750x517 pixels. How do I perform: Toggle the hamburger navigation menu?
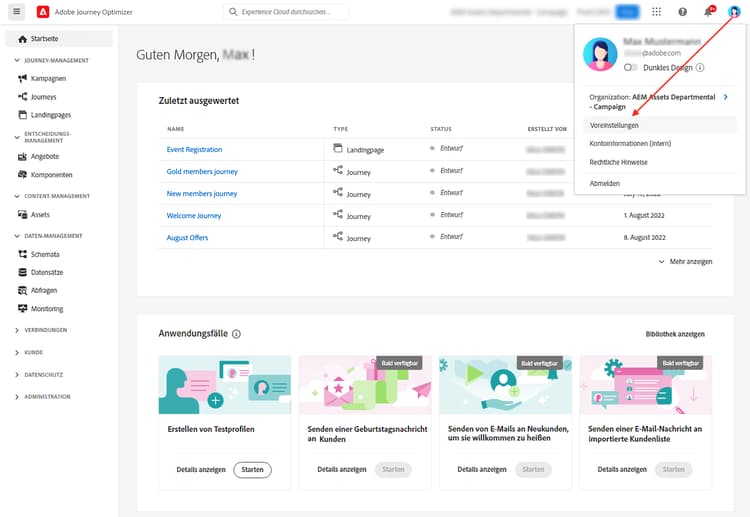click(17, 11)
